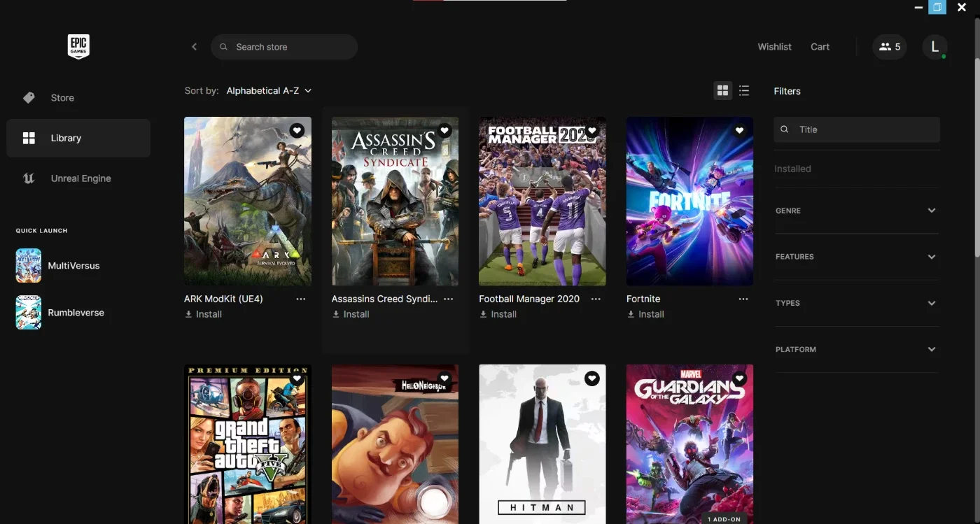
Task: Open the Library section
Action: [78, 138]
